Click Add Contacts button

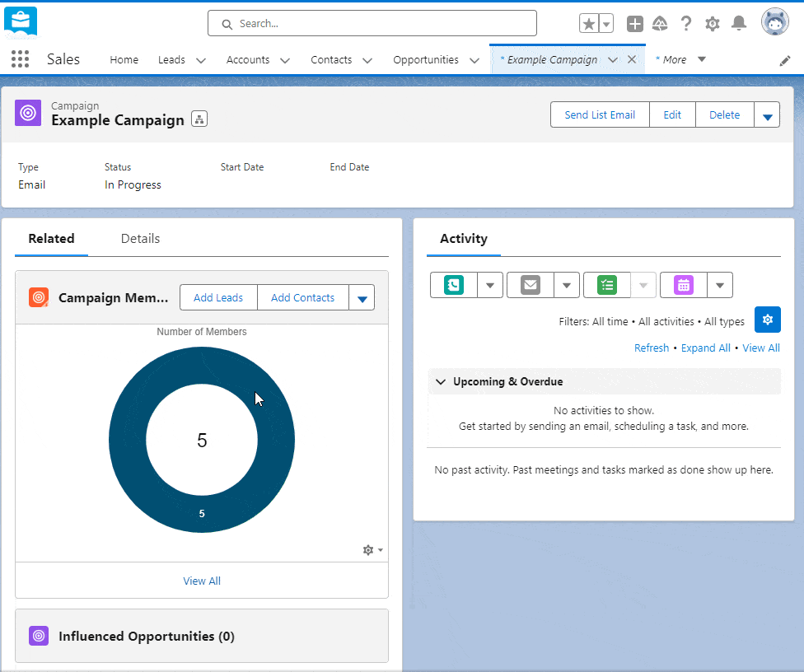point(302,298)
